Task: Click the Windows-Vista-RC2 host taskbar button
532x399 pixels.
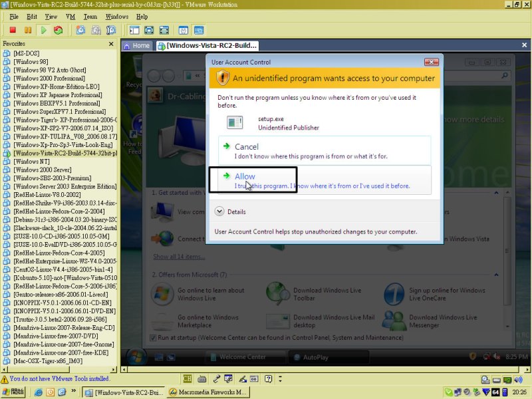Action: [x=124, y=392]
